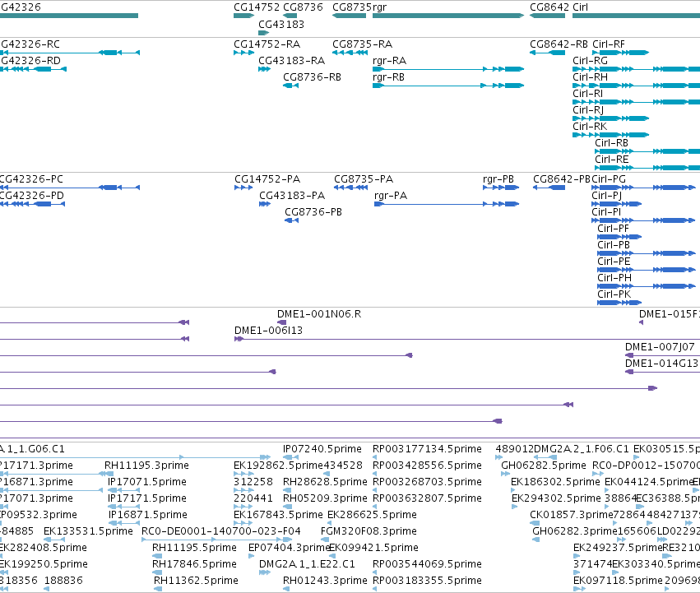Click the Cirl-PJ protein label
700x593 pixels.
[607, 196]
